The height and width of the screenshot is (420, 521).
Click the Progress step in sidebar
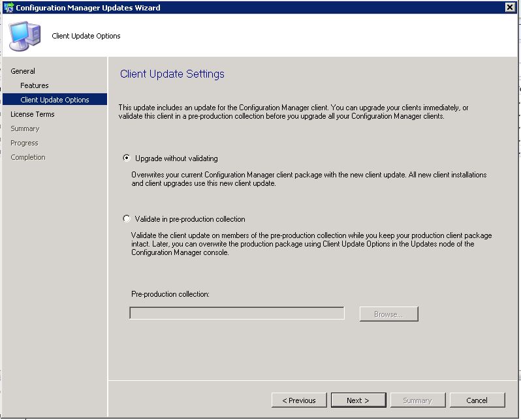(x=24, y=143)
